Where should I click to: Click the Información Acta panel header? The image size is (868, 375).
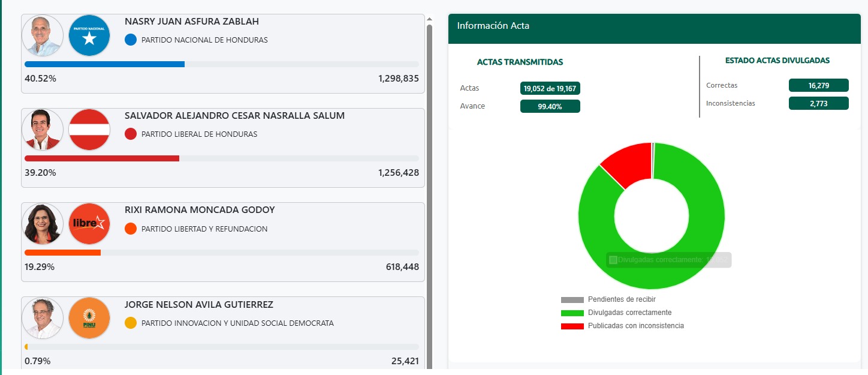(655, 29)
